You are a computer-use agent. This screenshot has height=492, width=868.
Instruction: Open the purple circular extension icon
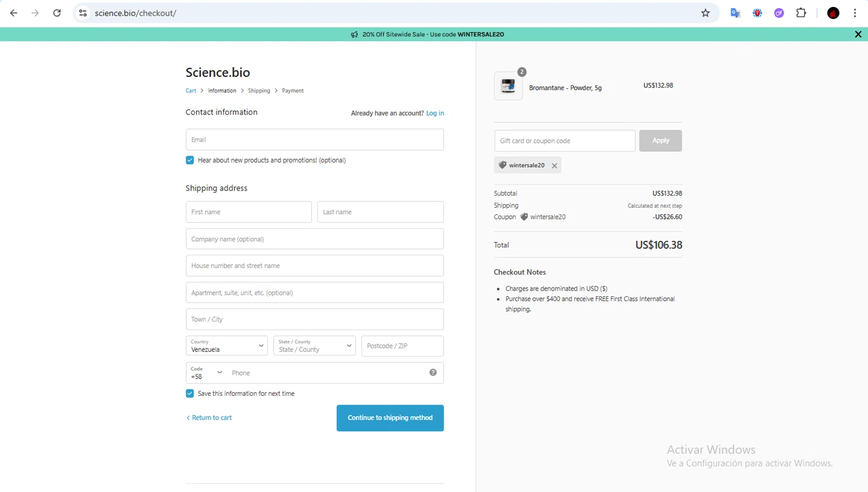(779, 13)
